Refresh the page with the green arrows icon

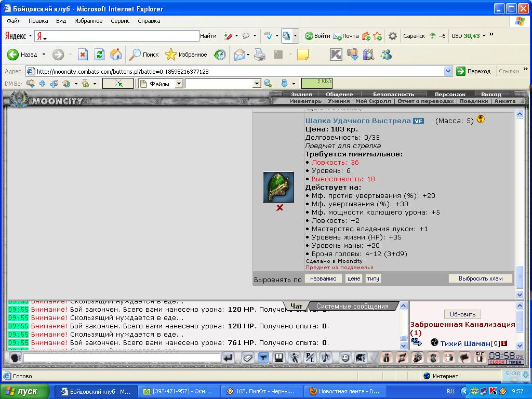(99, 54)
